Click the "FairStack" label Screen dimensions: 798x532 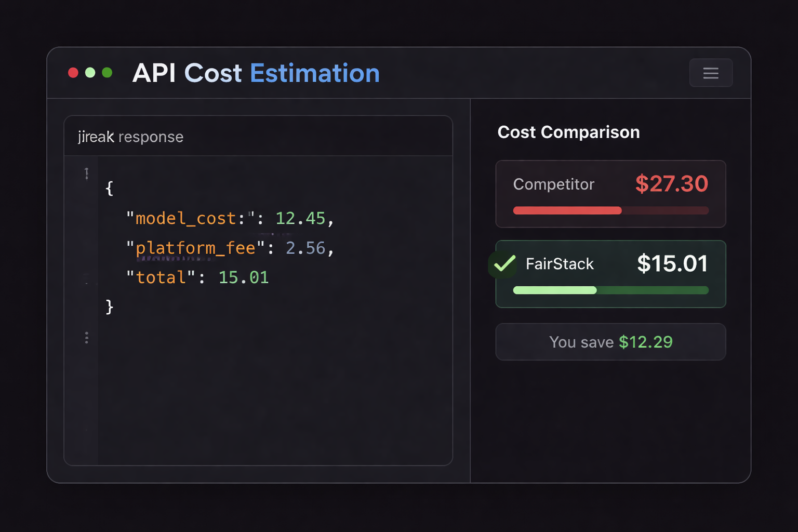[x=560, y=264]
